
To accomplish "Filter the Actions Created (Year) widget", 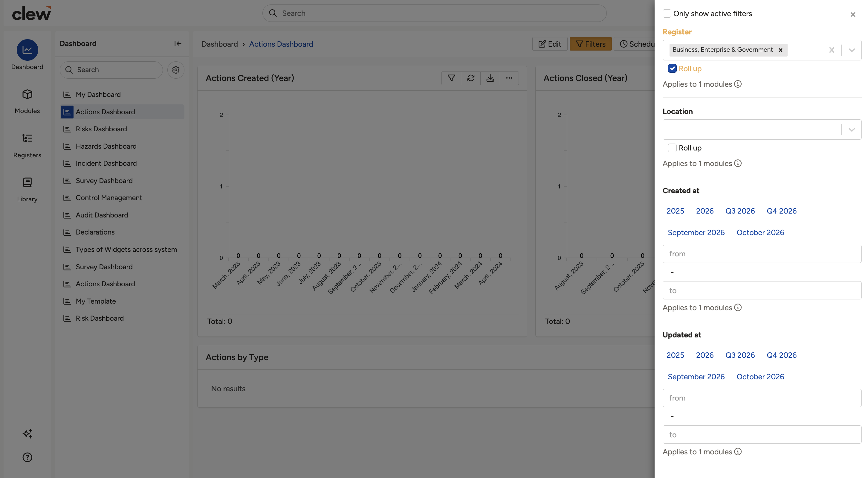I will 451,78.
